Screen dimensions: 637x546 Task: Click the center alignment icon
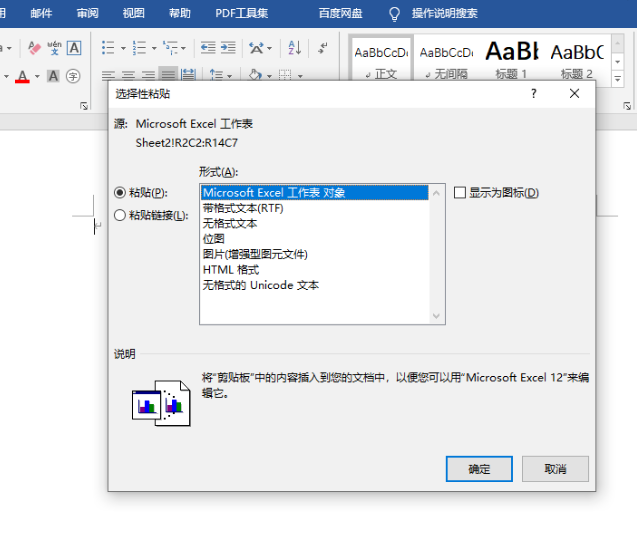point(128,76)
